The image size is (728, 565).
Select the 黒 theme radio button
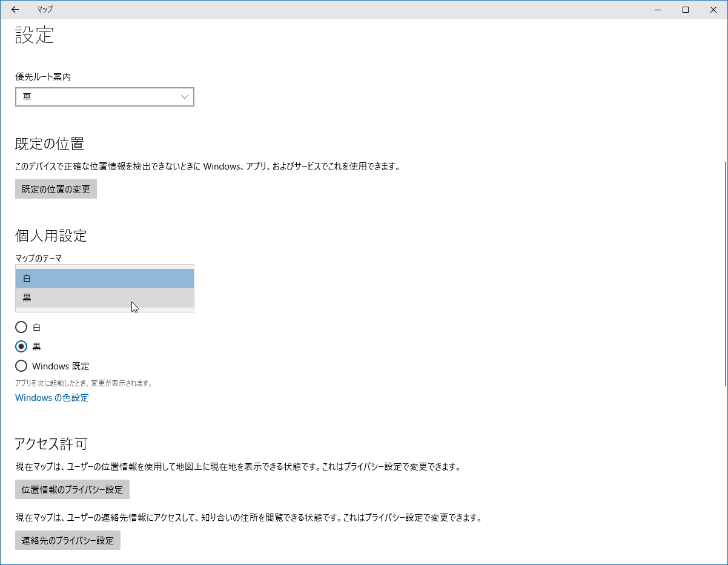[21, 346]
